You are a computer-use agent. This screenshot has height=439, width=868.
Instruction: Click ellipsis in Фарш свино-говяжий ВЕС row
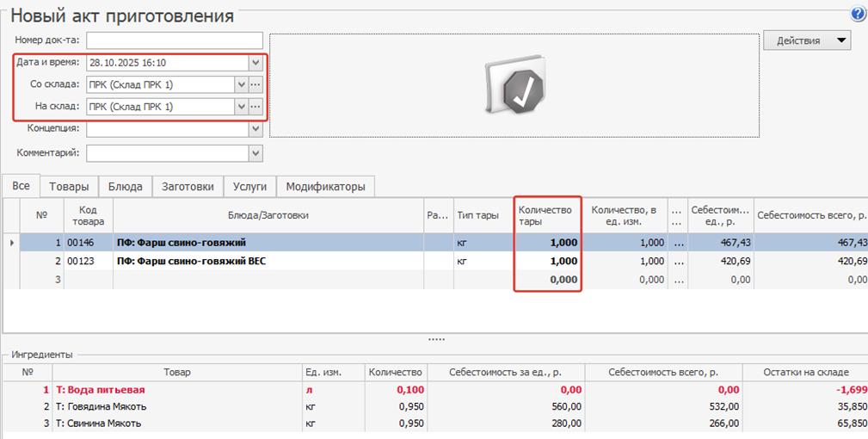679,261
